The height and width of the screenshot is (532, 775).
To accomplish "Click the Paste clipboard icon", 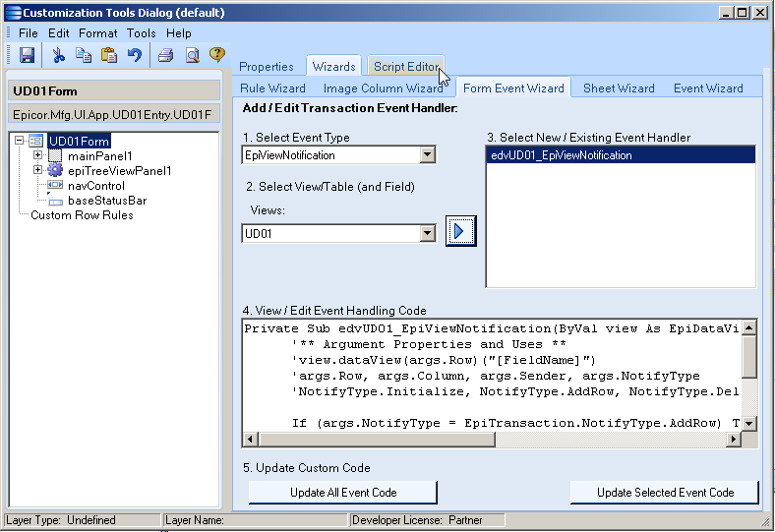I will [109, 55].
